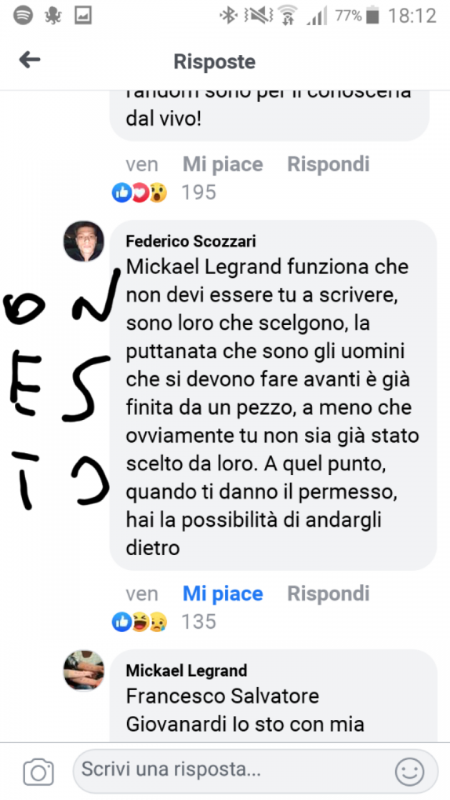Open the camera icon to attach a photo
Screen dimensions: 450x800
(38, 772)
